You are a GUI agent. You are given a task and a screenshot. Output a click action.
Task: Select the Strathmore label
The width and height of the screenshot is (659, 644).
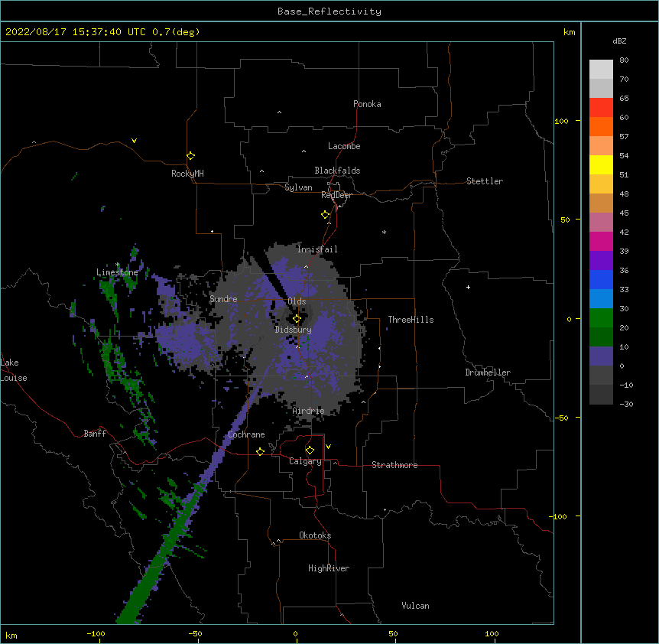coord(394,465)
